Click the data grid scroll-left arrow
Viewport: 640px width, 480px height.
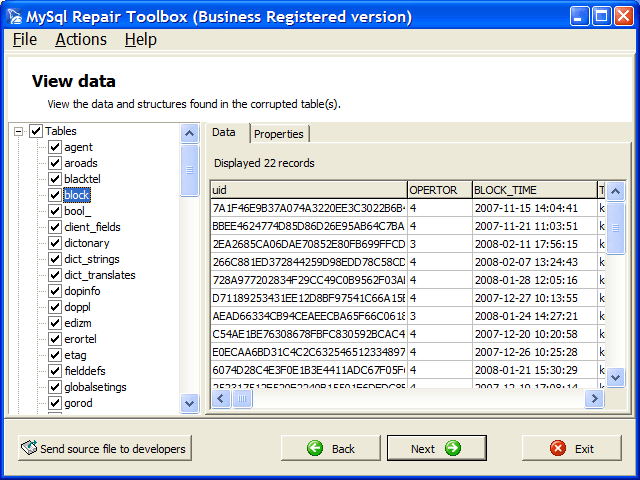tap(221, 398)
